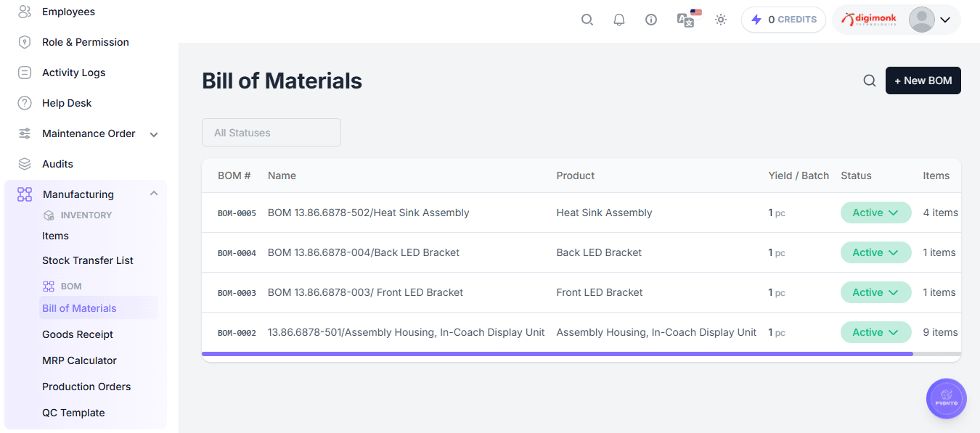Open Active status dropdown for BOM-0005

pyautogui.click(x=876, y=213)
